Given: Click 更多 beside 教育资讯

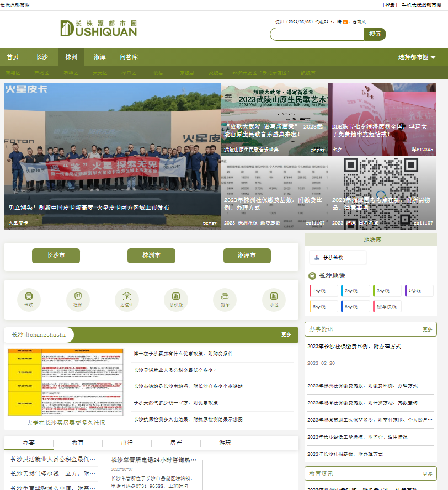Looking at the screenshot, I should 428,474.
